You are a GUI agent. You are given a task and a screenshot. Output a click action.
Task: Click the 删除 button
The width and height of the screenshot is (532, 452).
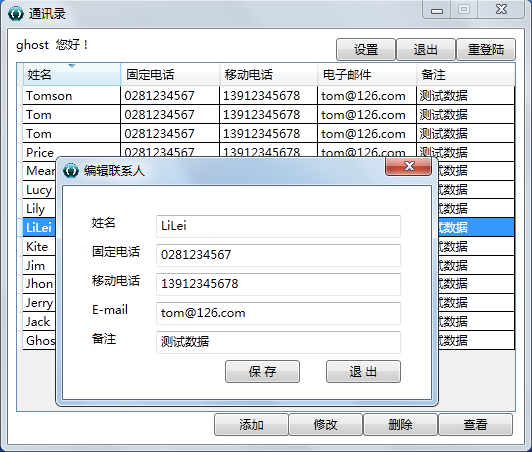[x=400, y=424]
